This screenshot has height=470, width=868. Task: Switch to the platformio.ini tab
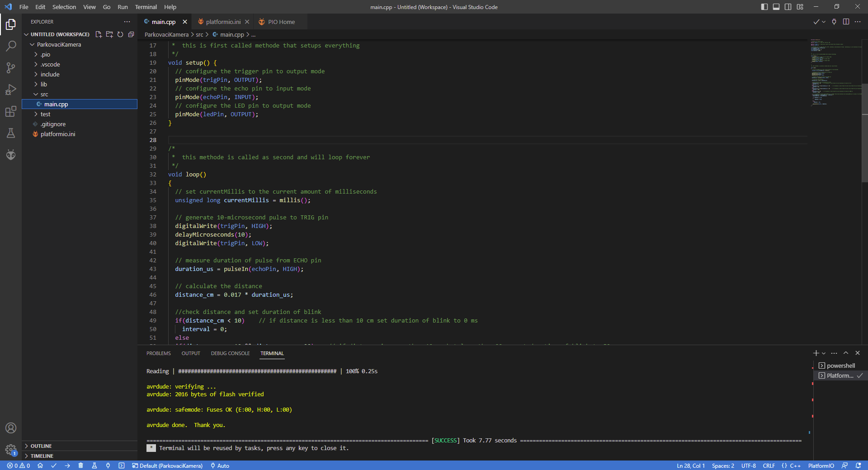tap(223, 22)
